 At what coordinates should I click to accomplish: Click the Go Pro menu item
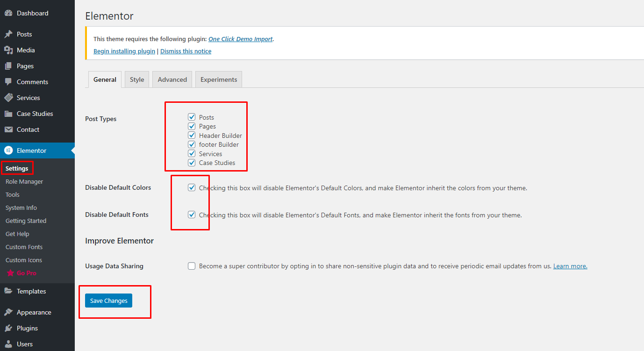coord(26,273)
